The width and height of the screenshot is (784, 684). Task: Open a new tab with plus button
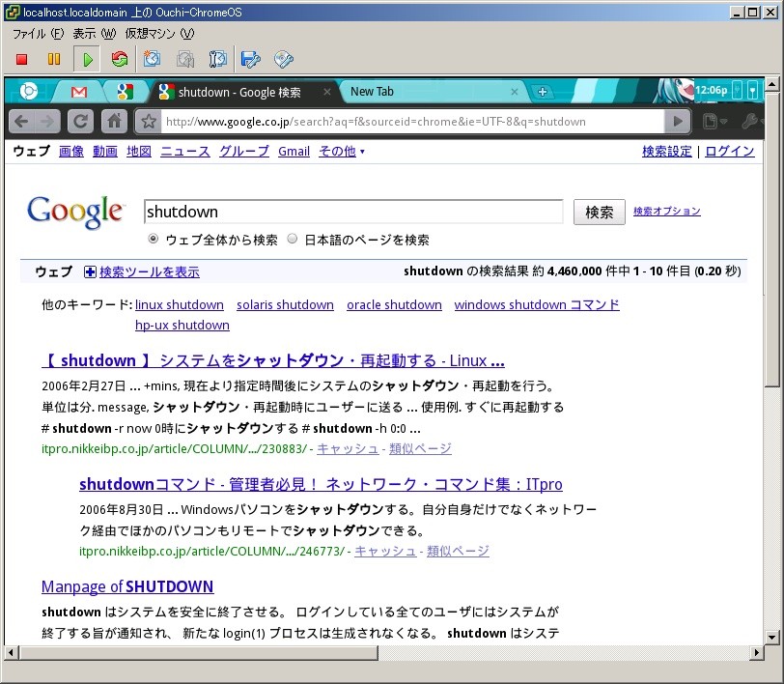pyautogui.click(x=543, y=92)
